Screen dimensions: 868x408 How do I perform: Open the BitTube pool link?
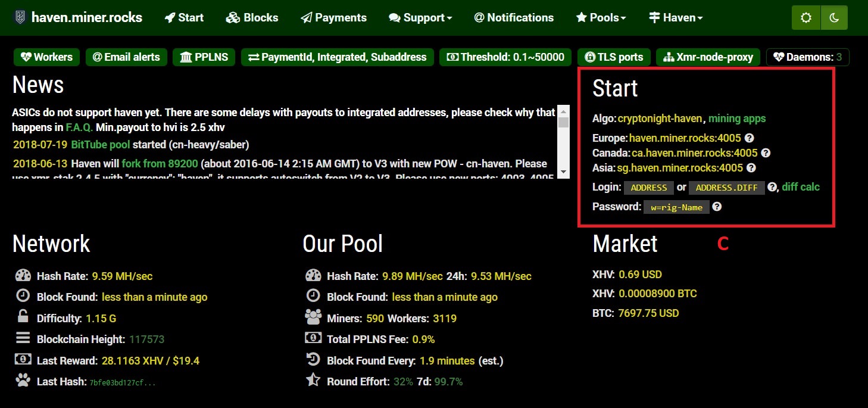(100, 144)
